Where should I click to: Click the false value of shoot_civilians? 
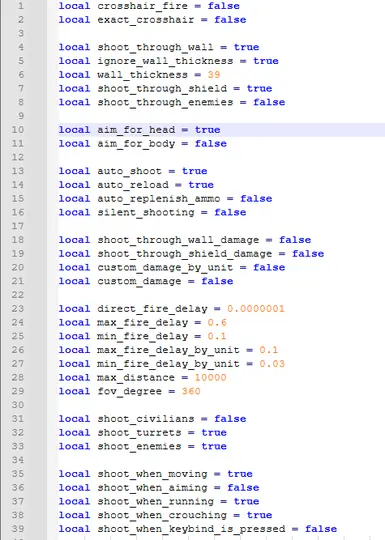[x=230, y=419]
